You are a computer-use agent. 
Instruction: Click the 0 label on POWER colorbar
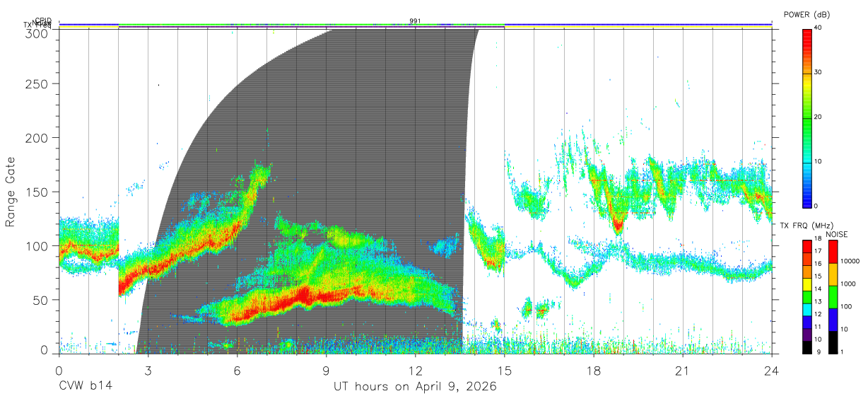817,207
